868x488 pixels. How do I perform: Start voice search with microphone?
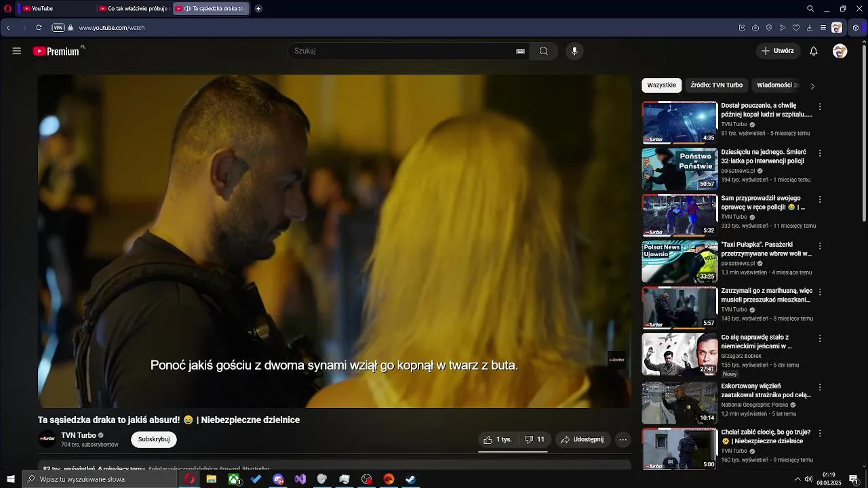click(574, 51)
